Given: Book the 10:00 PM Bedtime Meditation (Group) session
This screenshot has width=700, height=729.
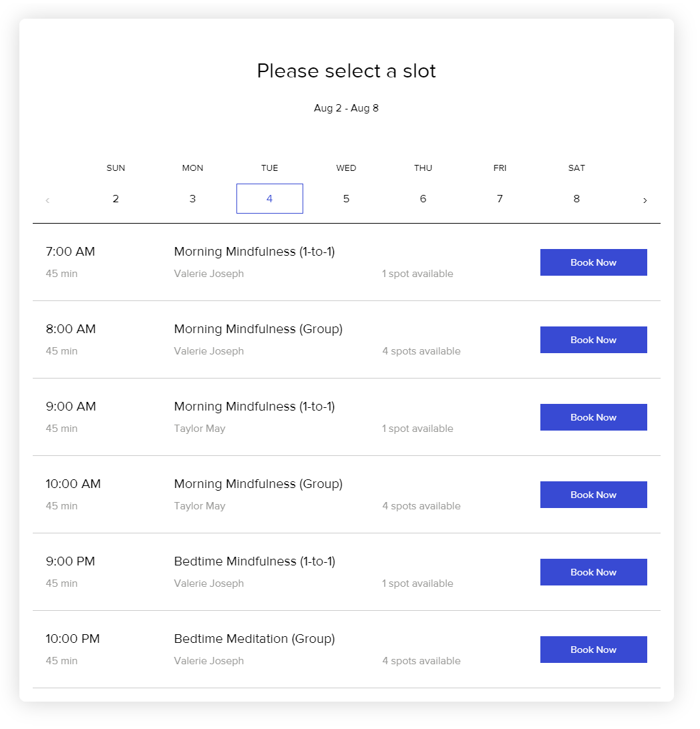Looking at the screenshot, I should pos(593,650).
